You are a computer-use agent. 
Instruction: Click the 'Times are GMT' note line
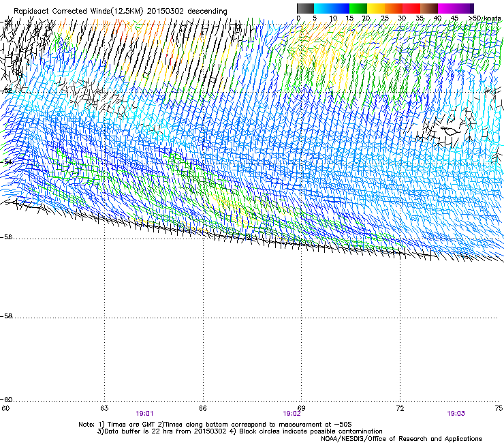click(215, 425)
